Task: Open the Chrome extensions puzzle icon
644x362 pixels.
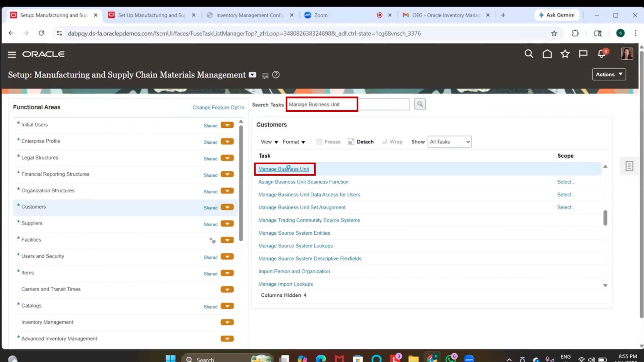Action: coord(575,34)
